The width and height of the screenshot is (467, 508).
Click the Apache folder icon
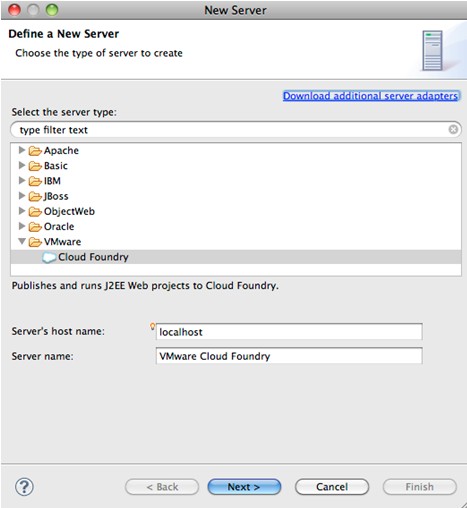pos(35,151)
